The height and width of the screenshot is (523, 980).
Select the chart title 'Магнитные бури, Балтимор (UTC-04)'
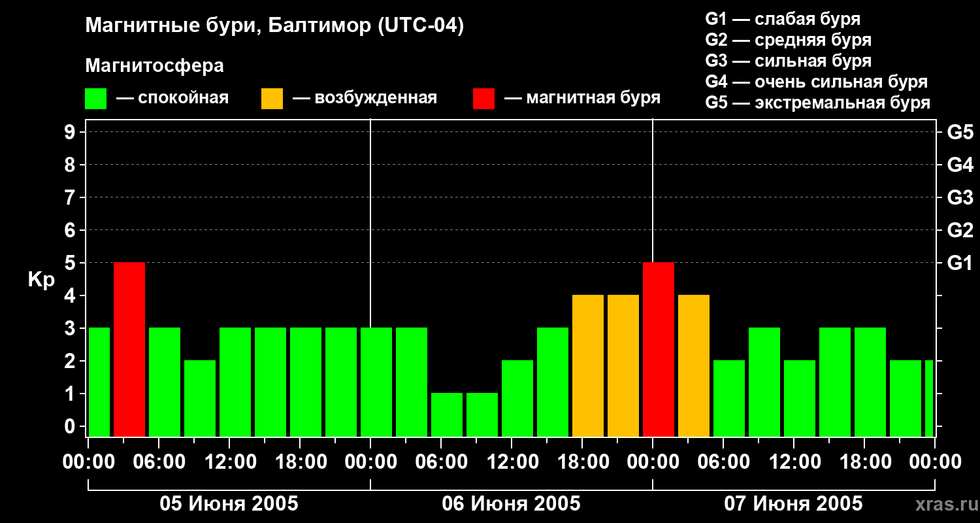pyautogui.click(x=274, y=27)
